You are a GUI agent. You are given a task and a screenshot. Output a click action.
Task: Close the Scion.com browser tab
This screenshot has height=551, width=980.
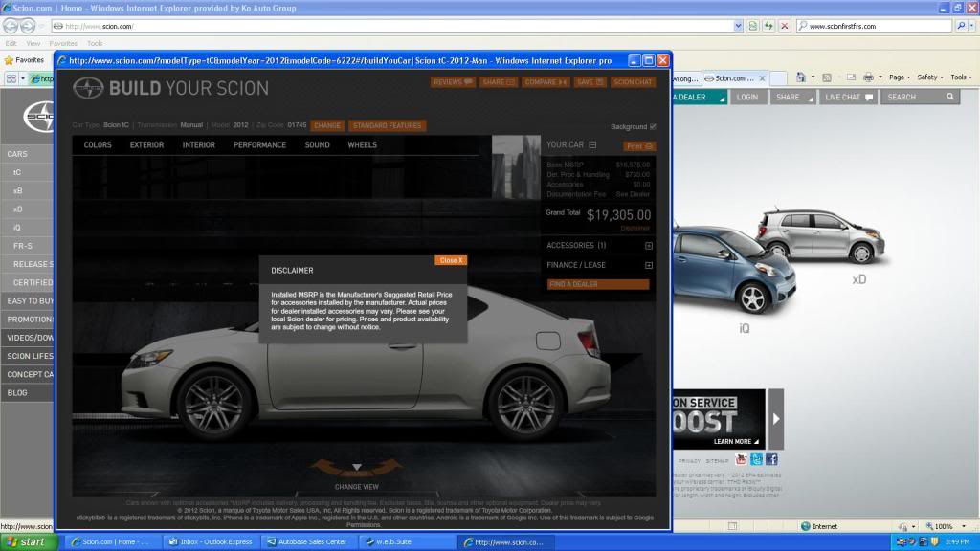coord(762,78)
